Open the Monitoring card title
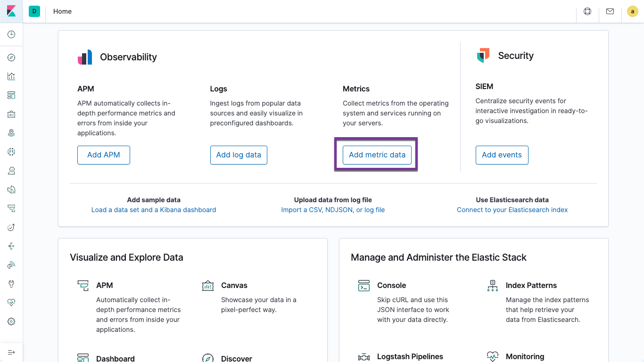644x362 pixels. 525,357
